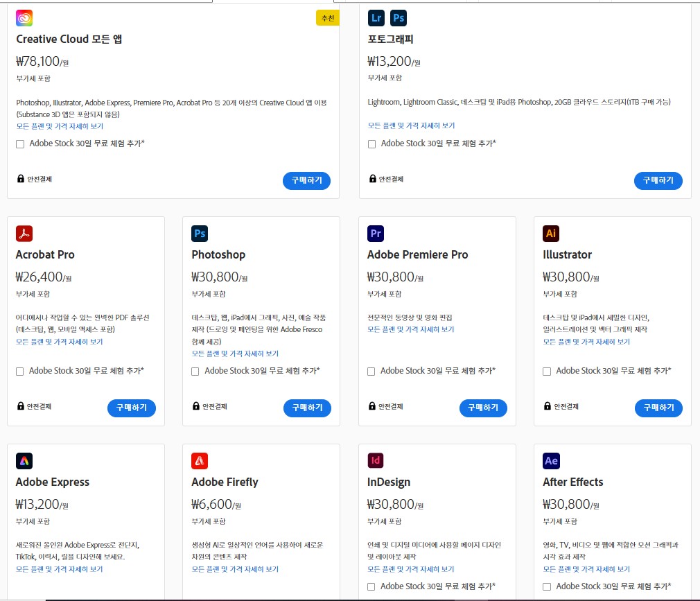Click the ₩26,400 price text
700x601 pixels.
tap(40, 277)
